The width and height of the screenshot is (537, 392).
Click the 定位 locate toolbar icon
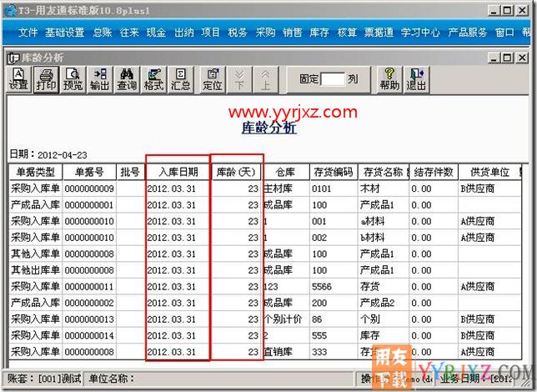pyautogui.click(x=213, y=79)
